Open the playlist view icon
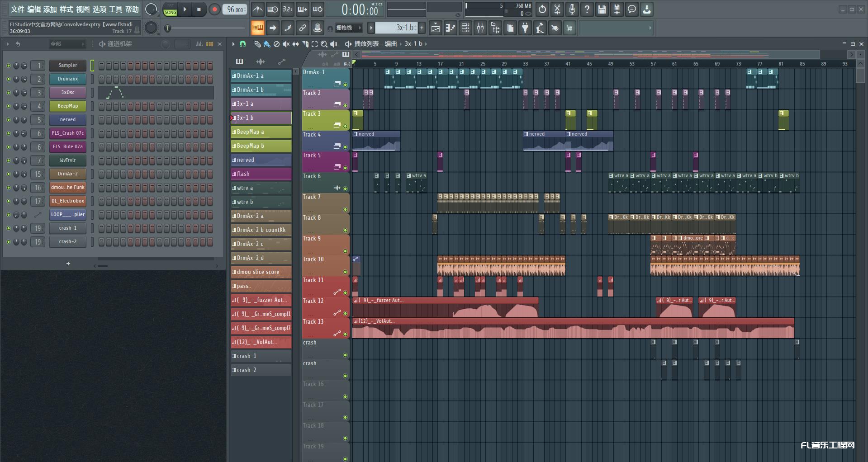The image size is (868, 462). pos(436,28)
